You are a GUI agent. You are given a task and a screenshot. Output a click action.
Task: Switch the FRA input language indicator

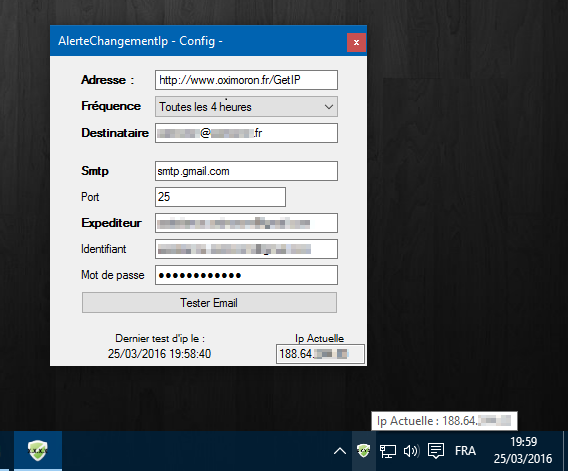click(465, 451)
